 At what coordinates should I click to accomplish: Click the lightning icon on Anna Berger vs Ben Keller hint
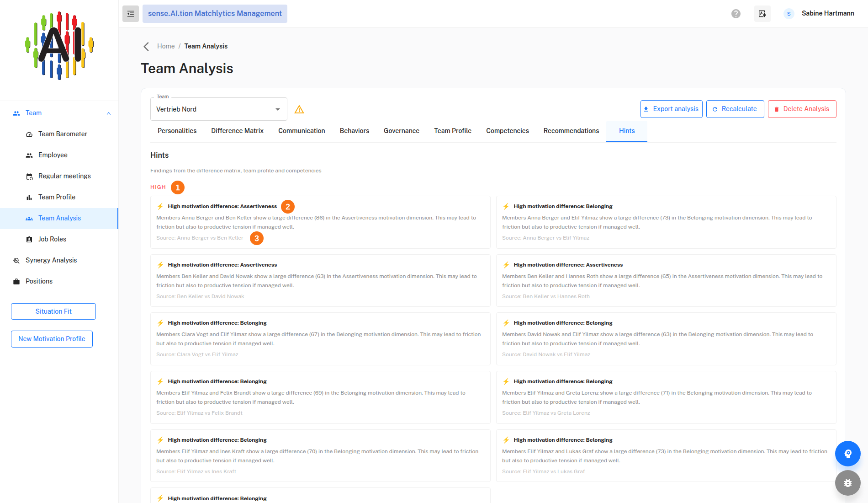160,206
